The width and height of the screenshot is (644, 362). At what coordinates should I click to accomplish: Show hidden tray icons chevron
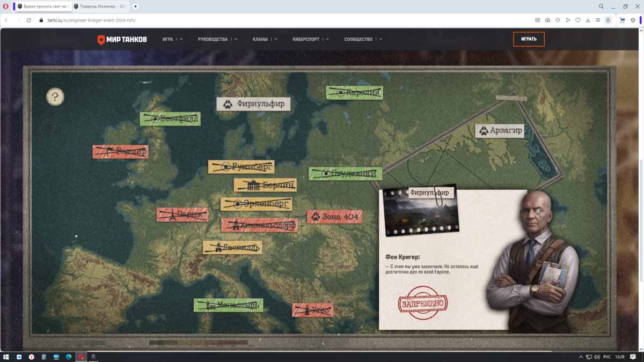pos(581,357)
